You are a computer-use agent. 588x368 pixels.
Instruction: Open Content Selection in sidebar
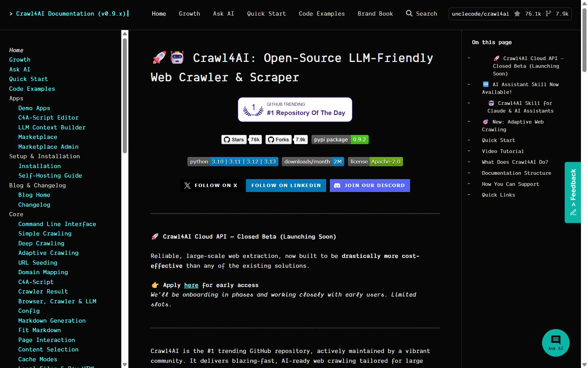tap(48, 350)
